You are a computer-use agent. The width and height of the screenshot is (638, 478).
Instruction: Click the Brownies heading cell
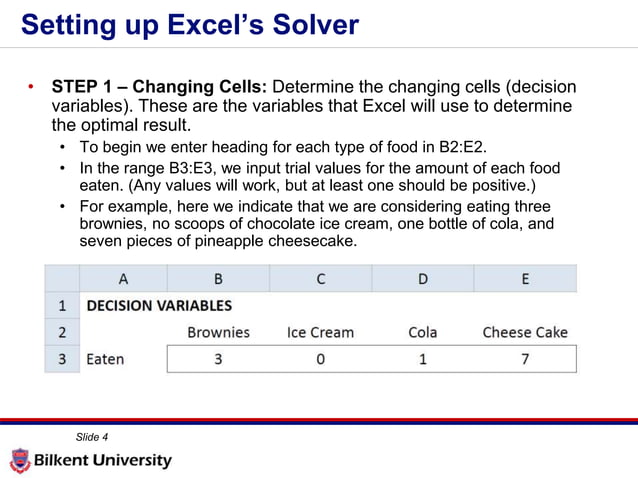[x=218, y=332]
